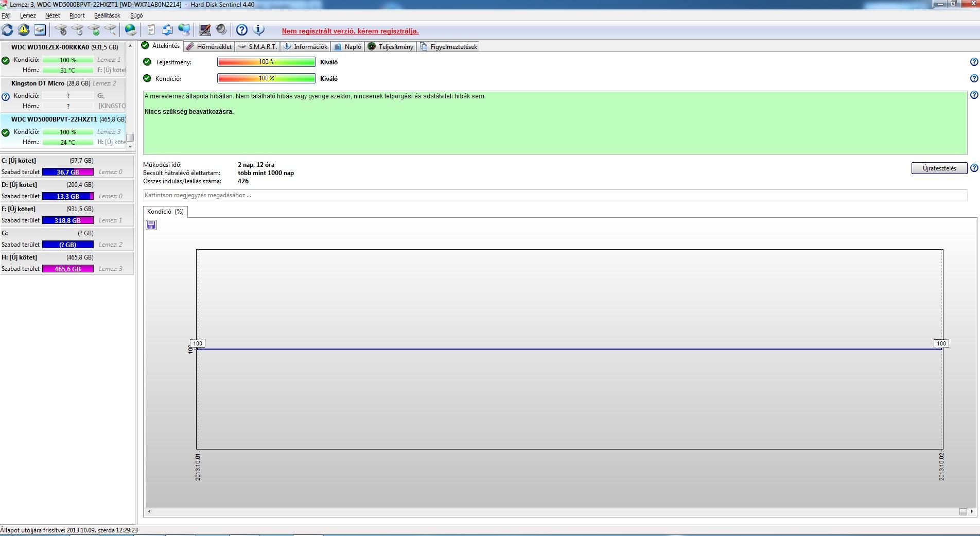Viewport: 980px width, 536px height.
Task: Click the disk with stethoscope test icon
Action: 61,30
